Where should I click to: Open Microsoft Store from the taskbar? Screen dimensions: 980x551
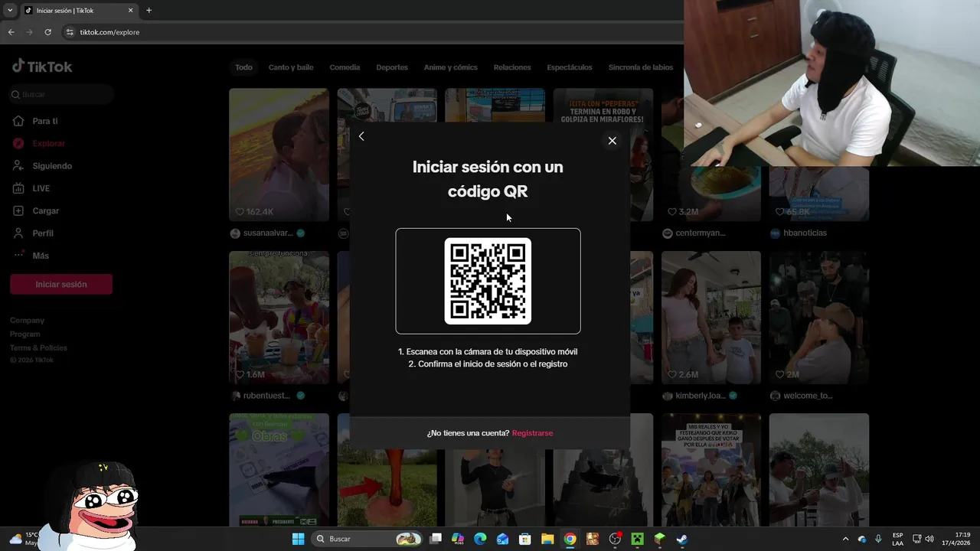pyautogui.click(x=525, y=539)
